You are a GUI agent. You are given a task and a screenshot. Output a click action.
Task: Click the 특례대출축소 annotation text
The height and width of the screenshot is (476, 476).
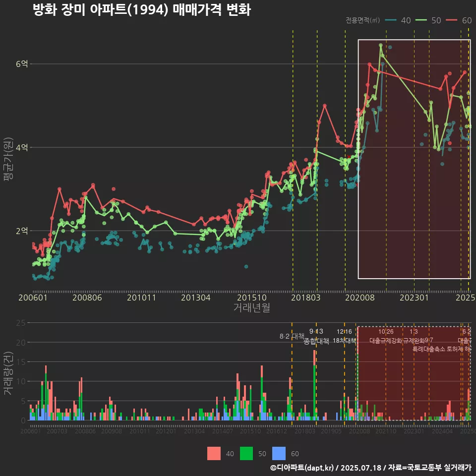[x=429, y=349]
